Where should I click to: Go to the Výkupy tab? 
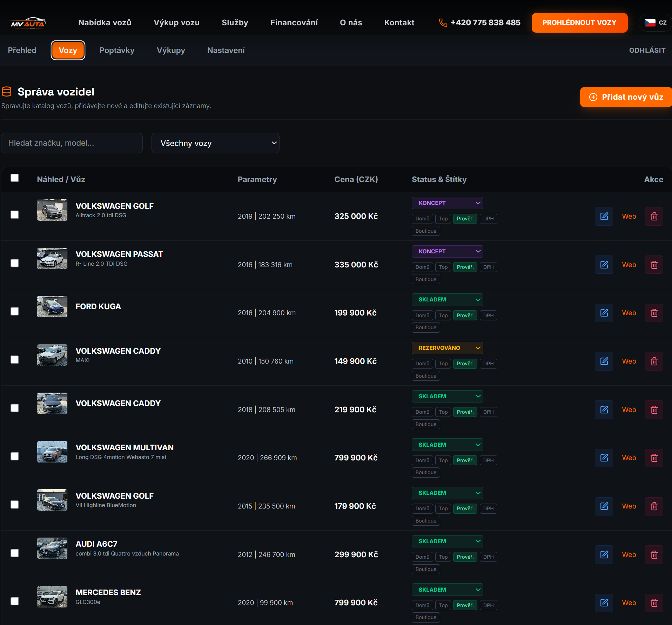[x=171, y=50]
